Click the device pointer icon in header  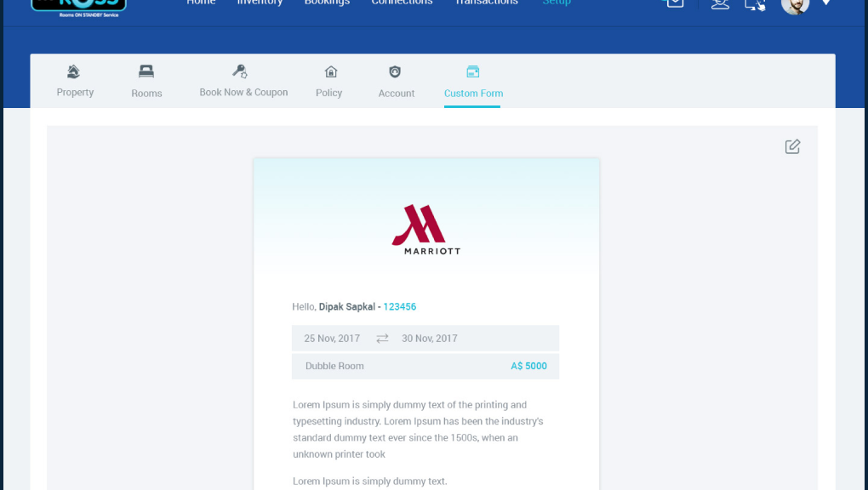[755, 4]
